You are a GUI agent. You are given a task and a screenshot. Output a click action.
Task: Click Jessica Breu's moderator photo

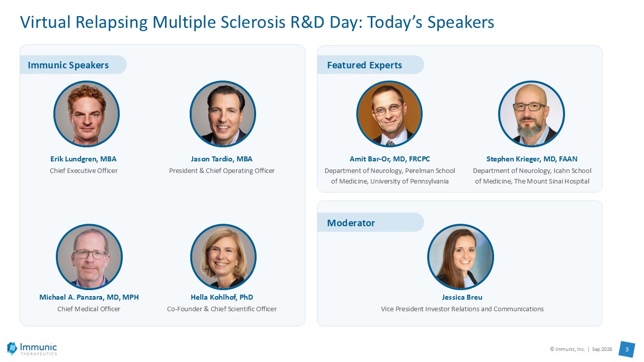point(460,257)
